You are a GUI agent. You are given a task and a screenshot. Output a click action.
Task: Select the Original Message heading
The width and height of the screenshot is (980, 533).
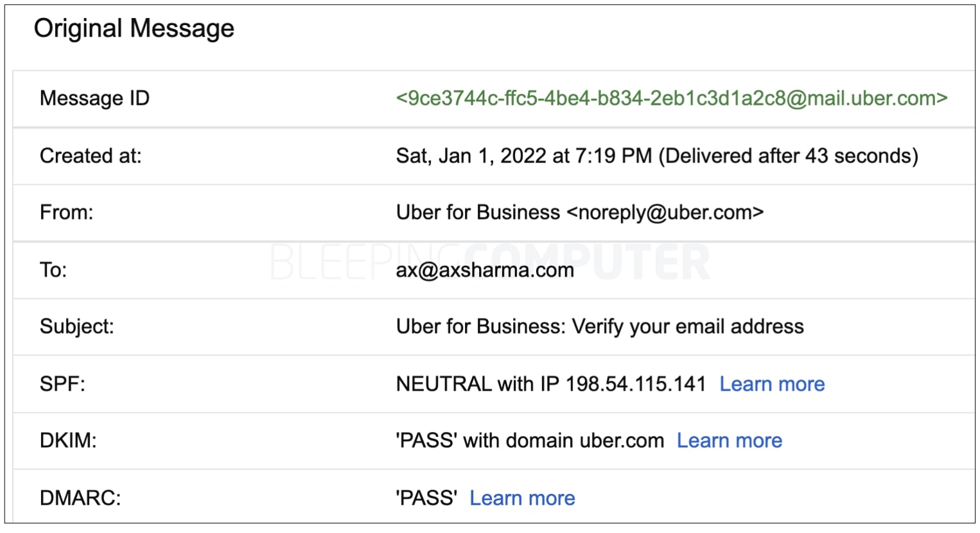tap(134, 28)
